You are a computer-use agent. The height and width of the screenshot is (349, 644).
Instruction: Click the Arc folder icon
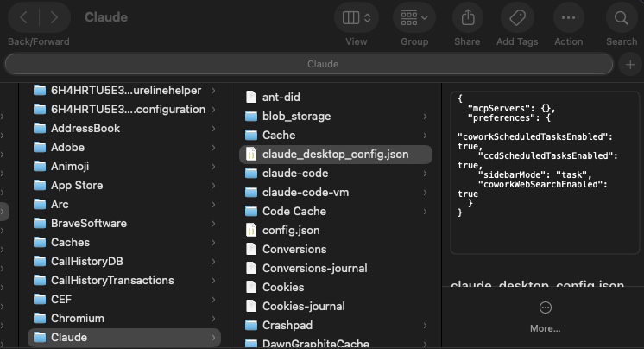point(40,204)
